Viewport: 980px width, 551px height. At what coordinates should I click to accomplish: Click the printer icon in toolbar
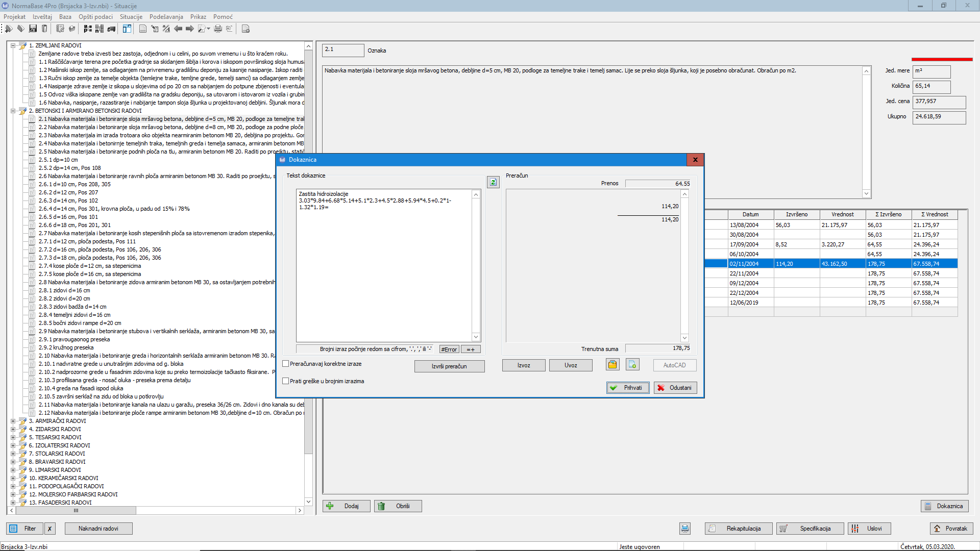point(218,29)
